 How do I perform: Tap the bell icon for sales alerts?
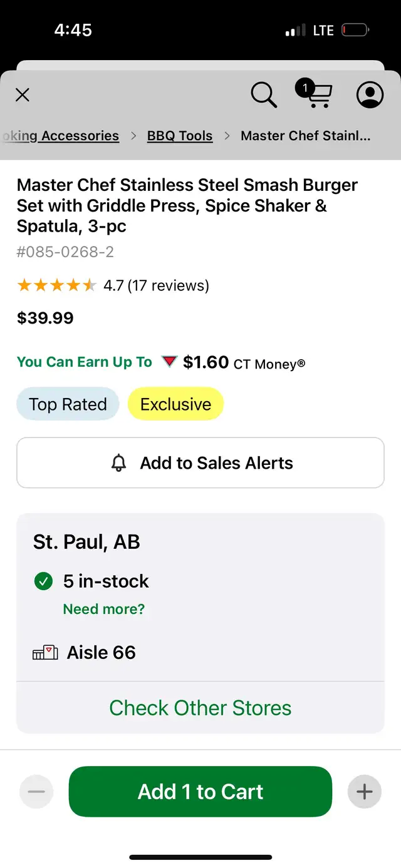118,463
